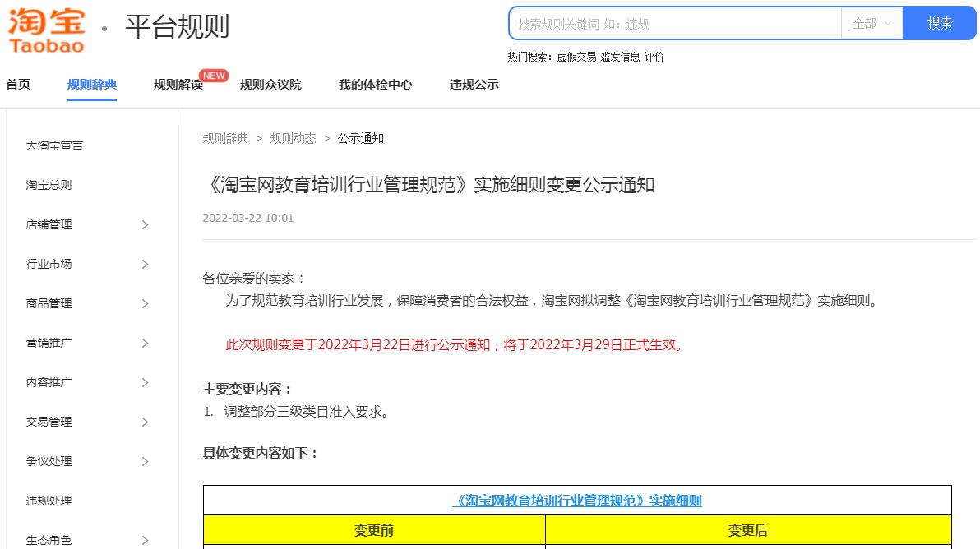The width and height of the screenshot is (980, 549).
Task: Click the 公示通知 breadcrumb
Action: 361,138
